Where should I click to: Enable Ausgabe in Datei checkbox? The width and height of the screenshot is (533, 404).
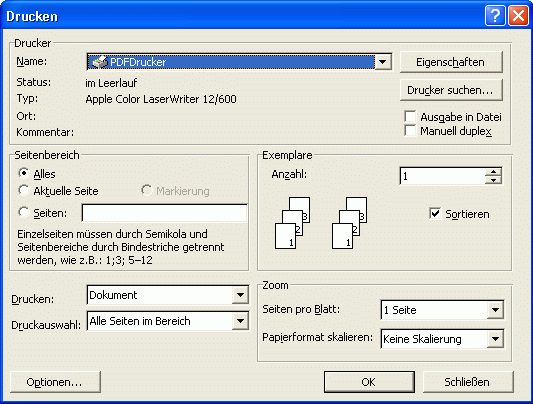410,116
